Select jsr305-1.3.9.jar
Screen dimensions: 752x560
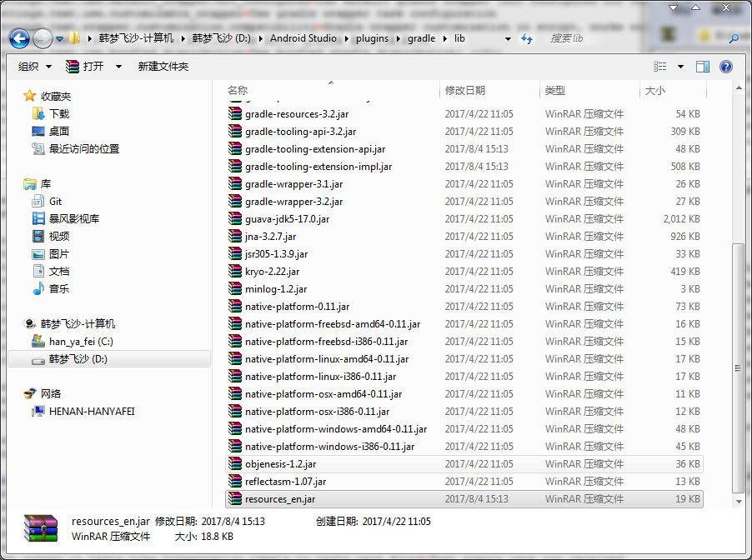click(276, 254)
